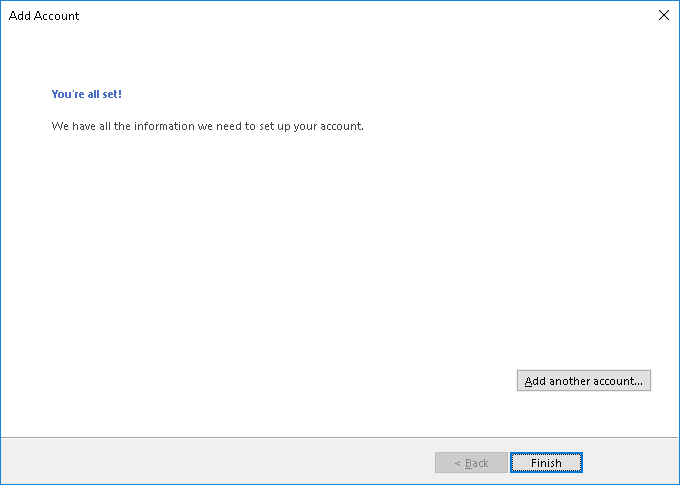Click the word "We" starting the message
The image size is (680, 485).
click(59, 127)
